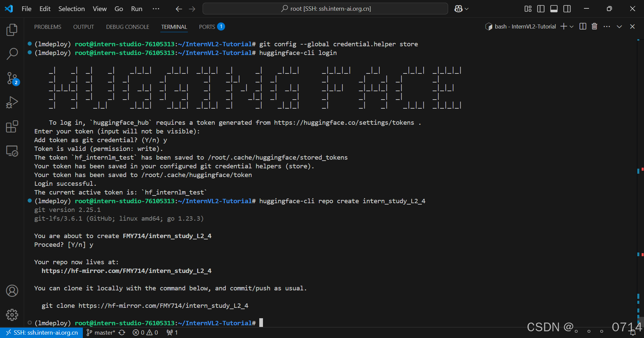Open the Run menu
This screenshot has height=338, width=644.
coord(137,9)
